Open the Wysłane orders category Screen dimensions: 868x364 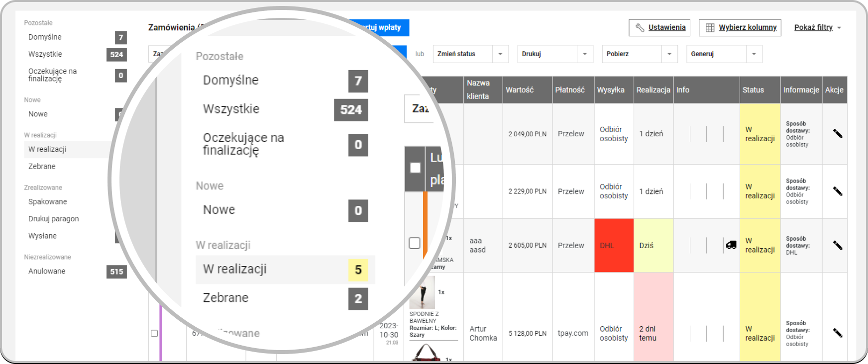click(42, 236)
